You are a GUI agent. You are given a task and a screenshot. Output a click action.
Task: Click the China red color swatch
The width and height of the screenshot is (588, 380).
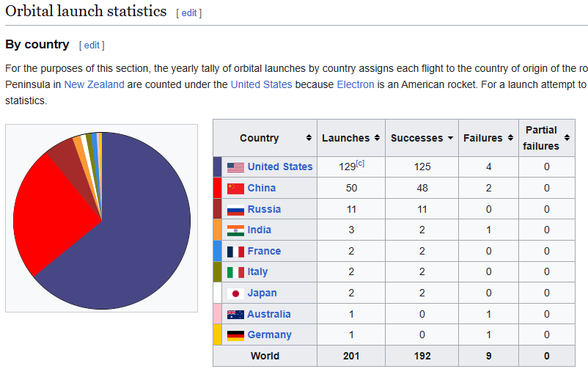click(x=218, y=188)
